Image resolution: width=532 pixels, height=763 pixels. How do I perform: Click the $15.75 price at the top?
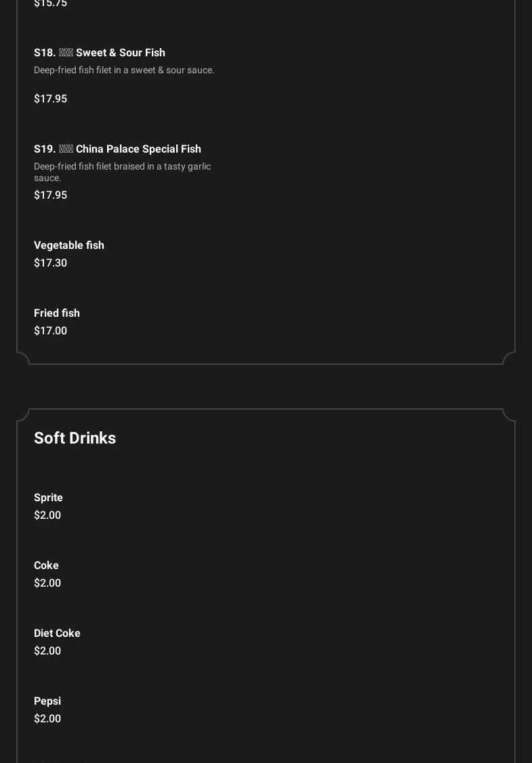(x=51, y=4)
